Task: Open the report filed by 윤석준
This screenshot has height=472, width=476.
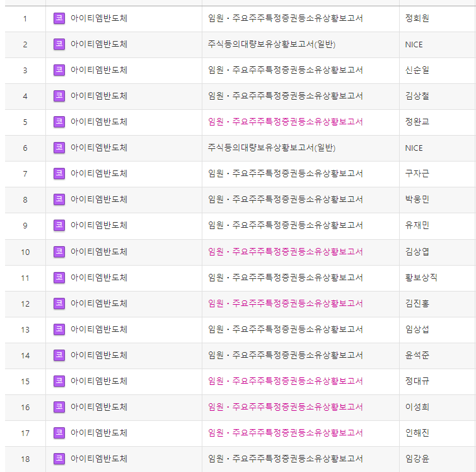Action: pyautogui.click(x=286, y=355)
